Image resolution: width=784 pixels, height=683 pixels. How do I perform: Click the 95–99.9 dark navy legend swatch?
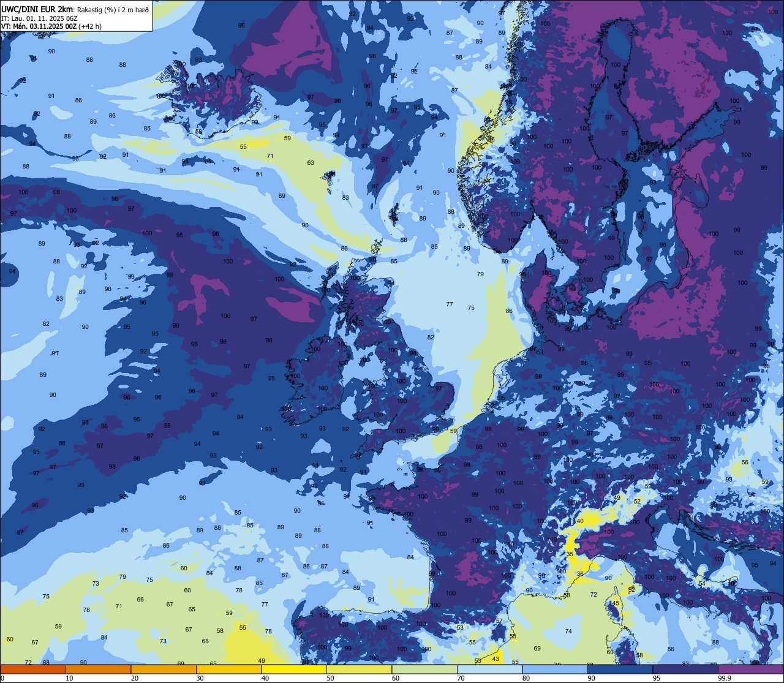pos(685,669)
